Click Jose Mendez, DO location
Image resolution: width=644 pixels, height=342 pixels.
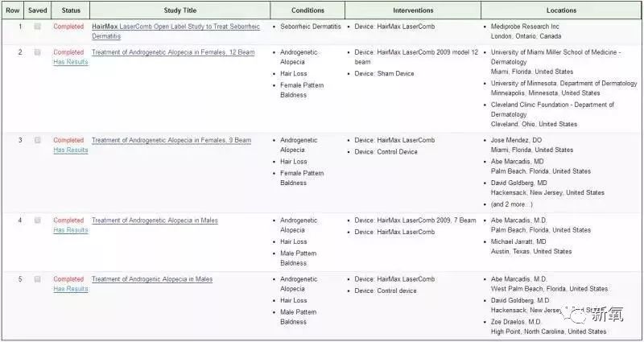tap(532, 145)
